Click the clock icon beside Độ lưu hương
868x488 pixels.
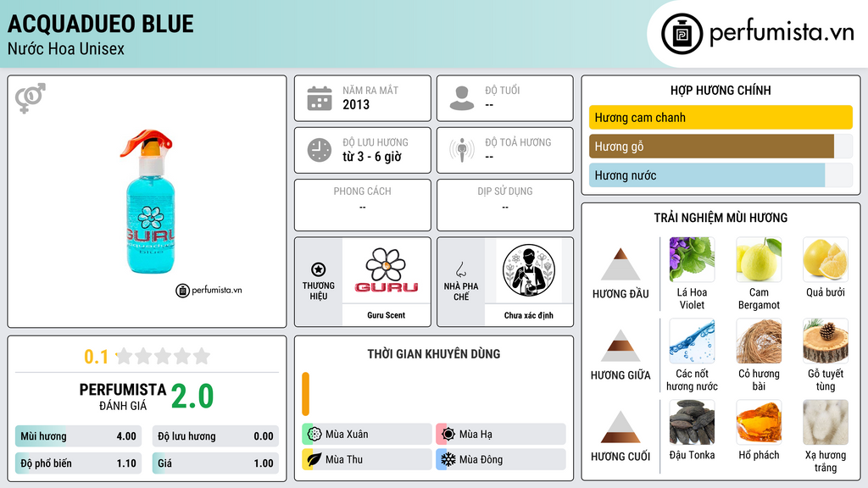(320, 150)
